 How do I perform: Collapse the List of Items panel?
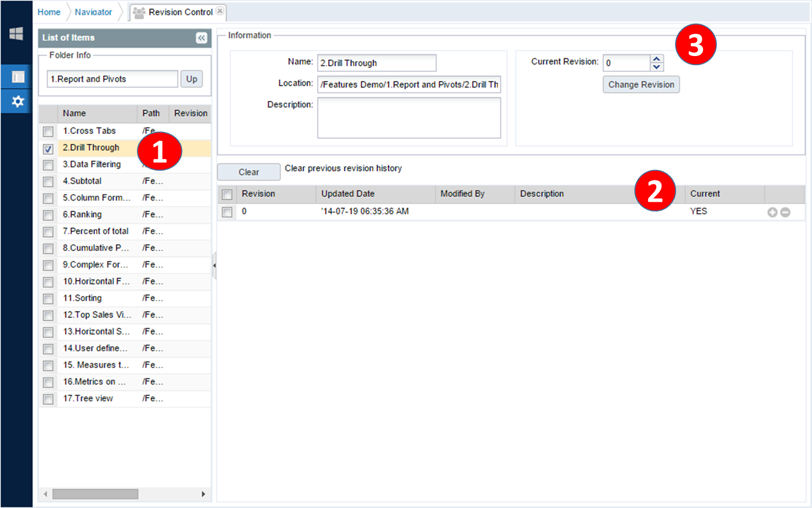[202, 38]
